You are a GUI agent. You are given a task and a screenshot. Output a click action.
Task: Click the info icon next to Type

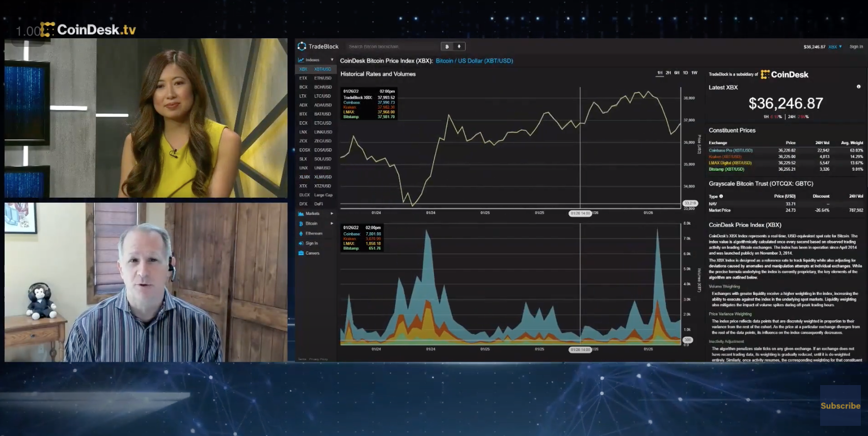(721, 196)
